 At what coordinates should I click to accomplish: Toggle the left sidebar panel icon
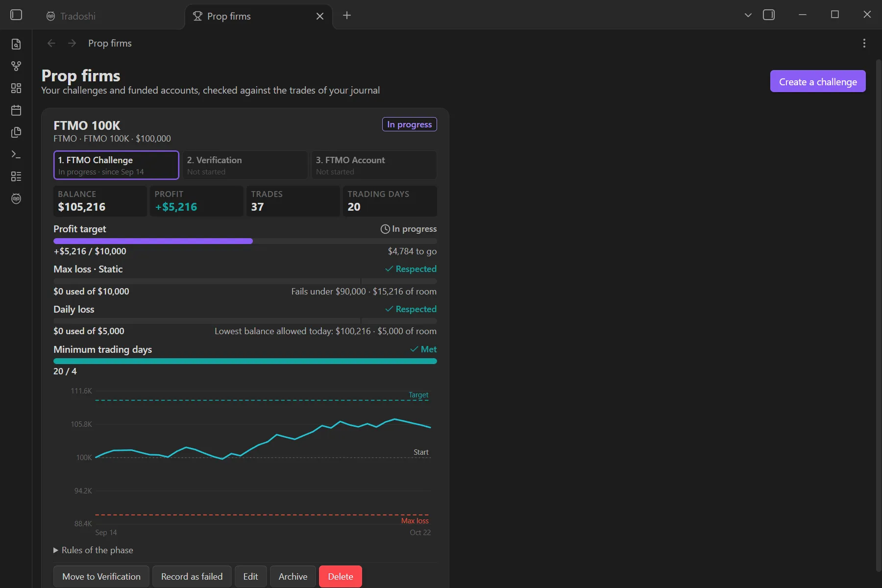point(16,15)
